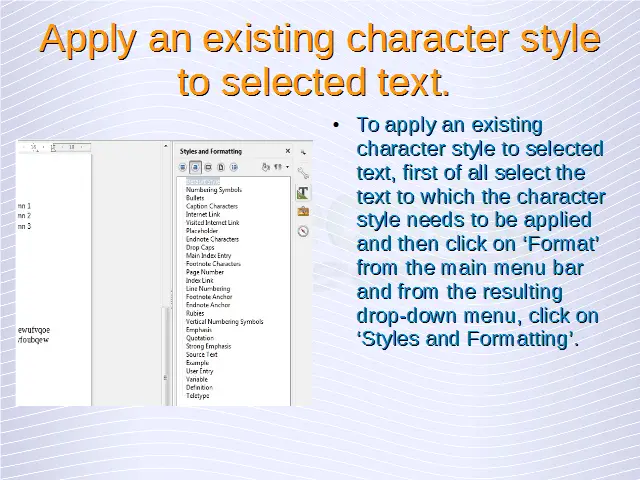Select Internet Link character style
This screenshot has height=480, width=640.
tap(203, 214)
